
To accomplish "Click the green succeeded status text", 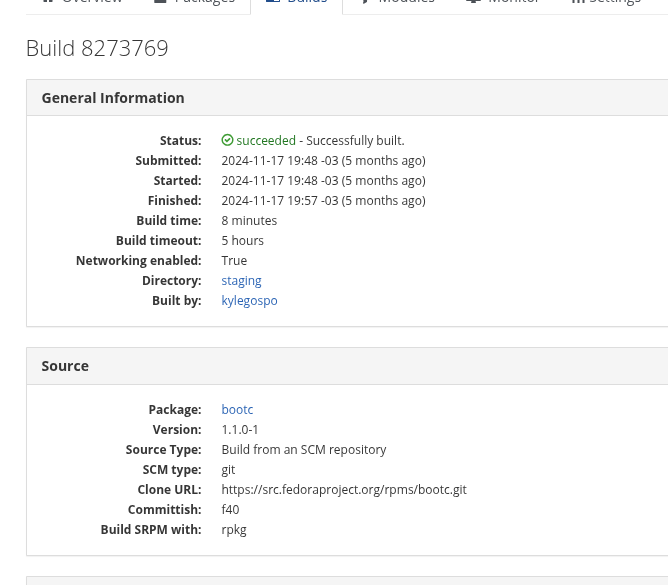I will point(266,141).
